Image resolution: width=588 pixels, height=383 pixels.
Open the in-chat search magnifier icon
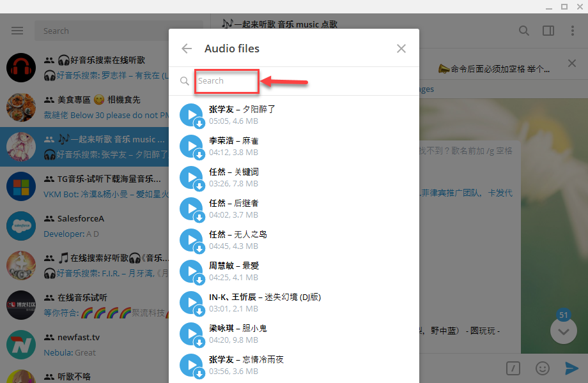tap(524, 31)
